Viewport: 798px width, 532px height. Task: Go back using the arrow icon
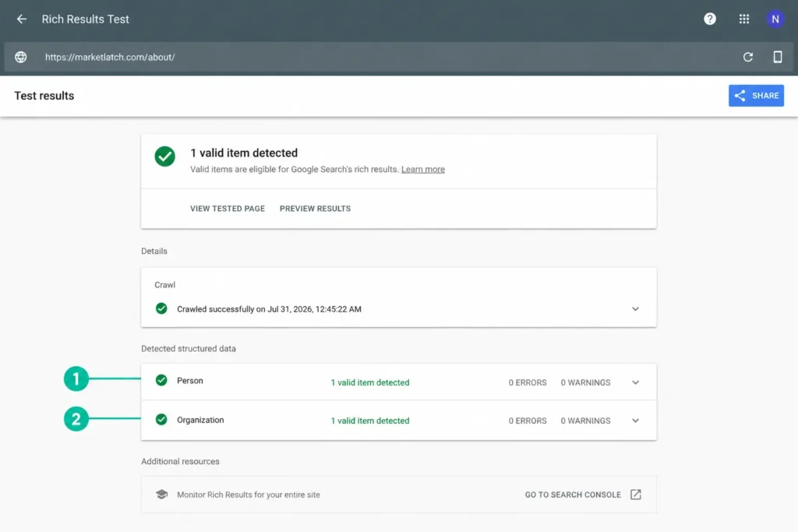(x=21, y=19)
